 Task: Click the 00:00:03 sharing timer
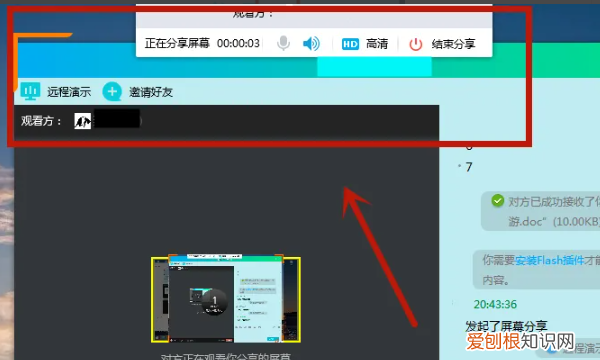tap(238, 43)
